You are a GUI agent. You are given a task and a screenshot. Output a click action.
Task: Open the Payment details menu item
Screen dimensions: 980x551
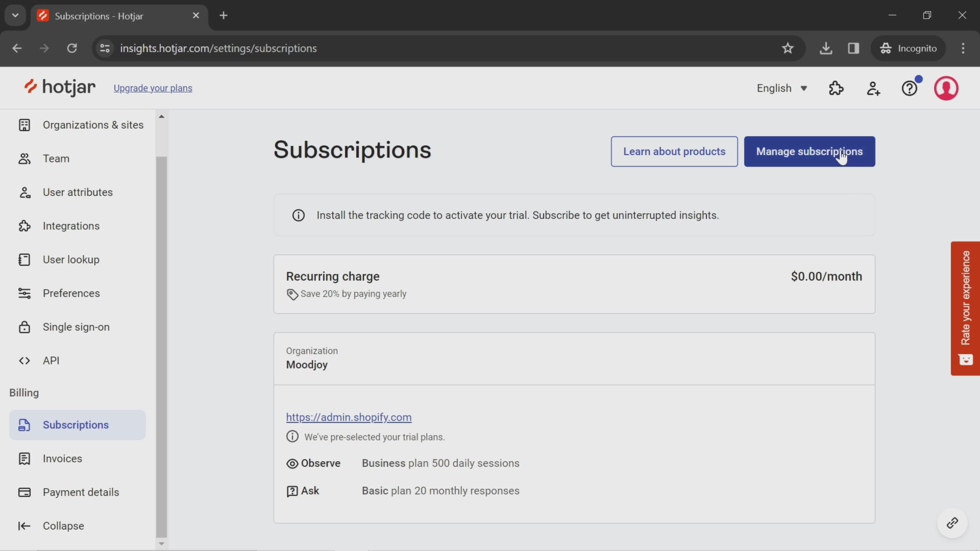coord(81,492)
